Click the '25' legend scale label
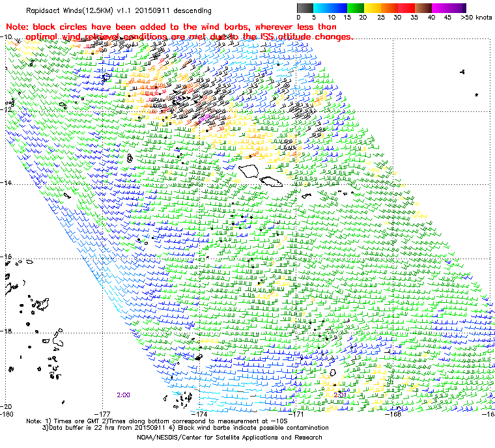Viewport: 495px width, 448px height. tap(381, 18)
